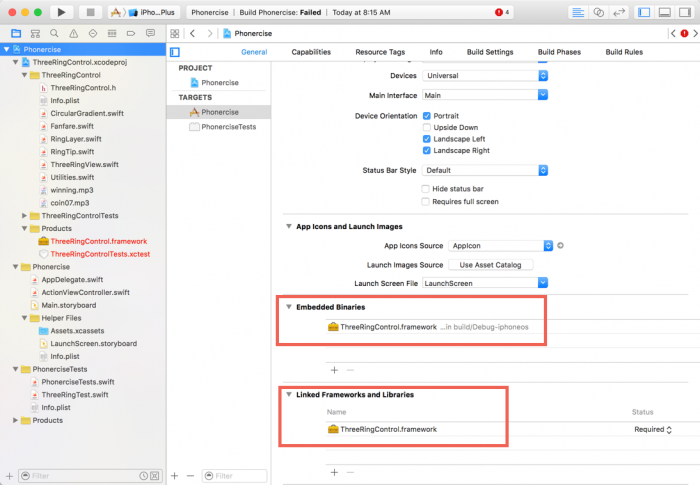Toggle the Debug area visibility
Screen dimensions: 700x485
pos(665,12)
